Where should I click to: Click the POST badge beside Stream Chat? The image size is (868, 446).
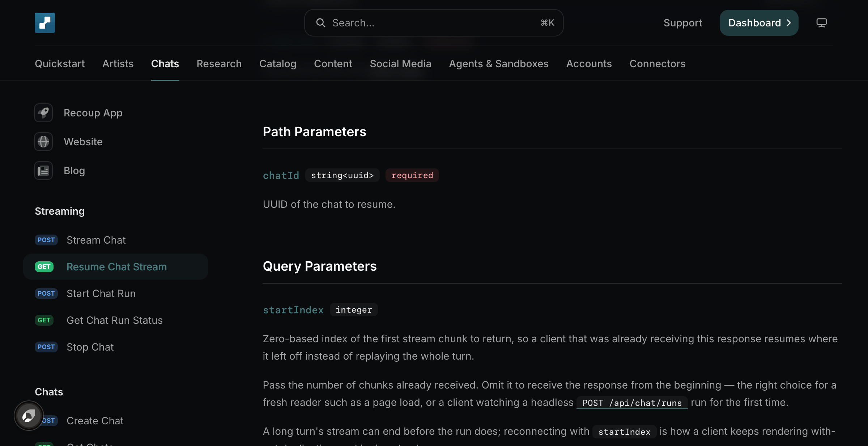(46, 240)
